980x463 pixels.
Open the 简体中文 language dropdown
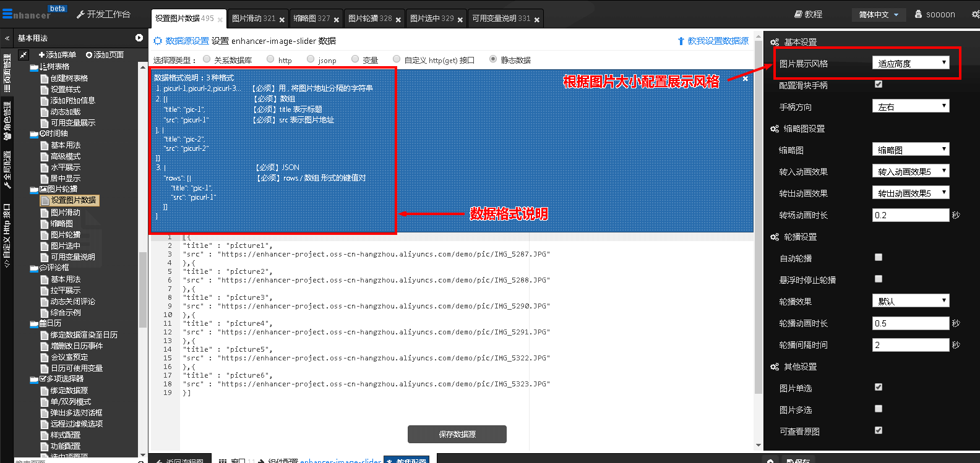pos(879,14)
